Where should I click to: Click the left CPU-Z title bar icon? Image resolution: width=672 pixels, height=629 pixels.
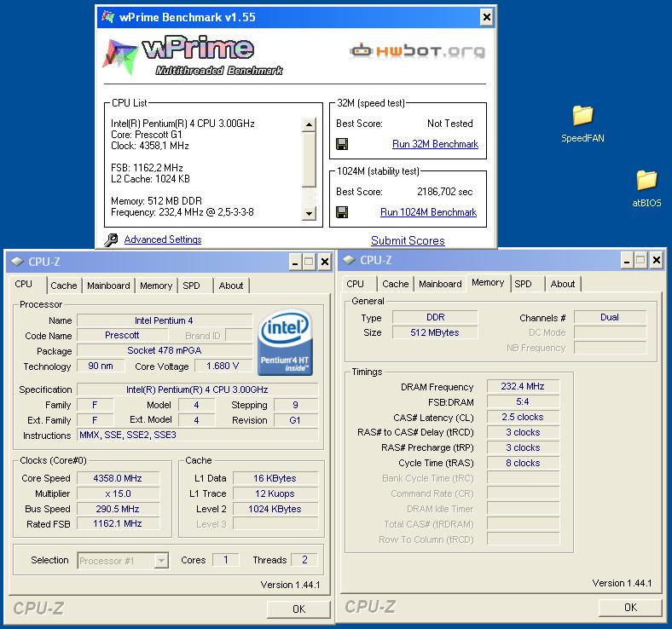click(x=17, y=262)
